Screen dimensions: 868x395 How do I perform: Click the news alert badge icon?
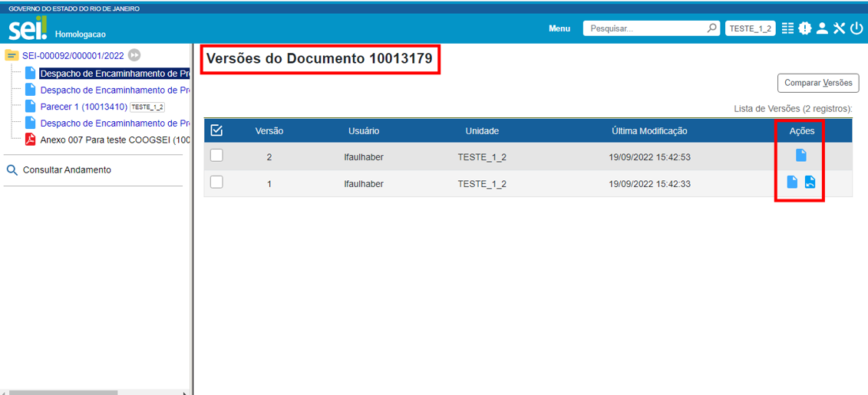tap(804, 28)
